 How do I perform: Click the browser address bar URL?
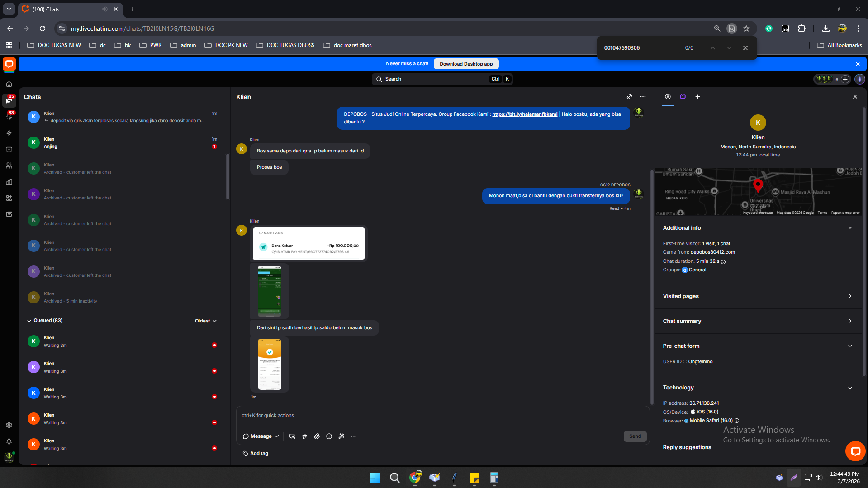142,28
